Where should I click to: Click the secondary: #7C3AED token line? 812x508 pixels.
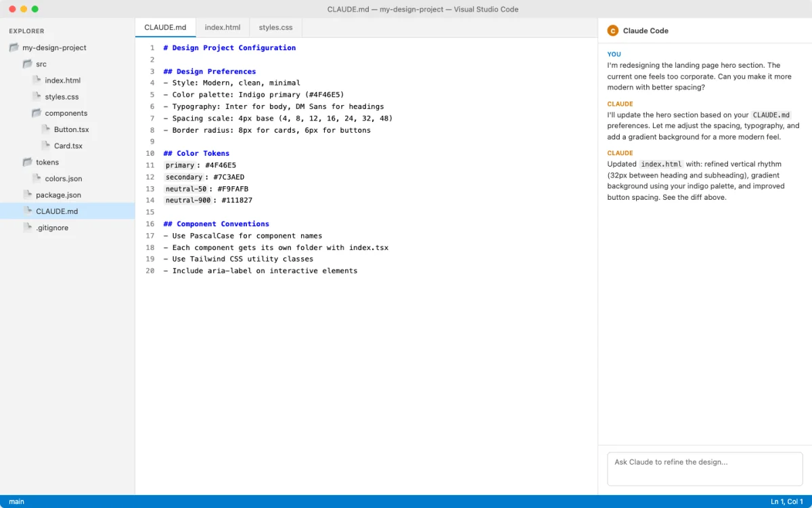204,177
